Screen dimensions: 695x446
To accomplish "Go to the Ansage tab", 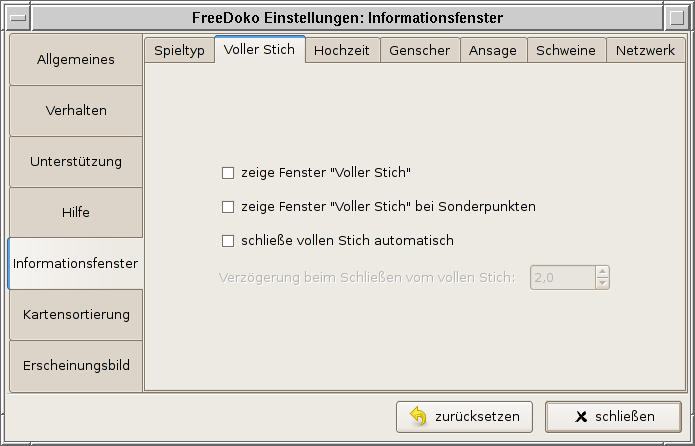I will tap(493, 51).
